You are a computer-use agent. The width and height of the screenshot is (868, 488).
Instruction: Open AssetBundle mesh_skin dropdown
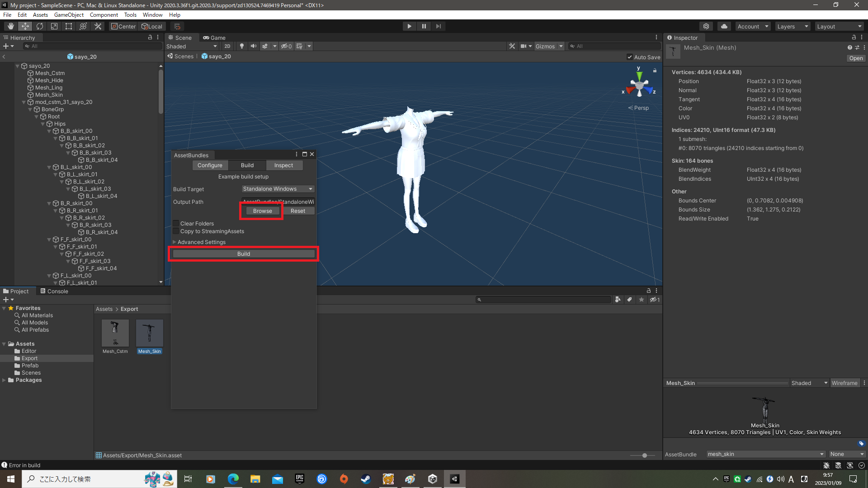766,454
